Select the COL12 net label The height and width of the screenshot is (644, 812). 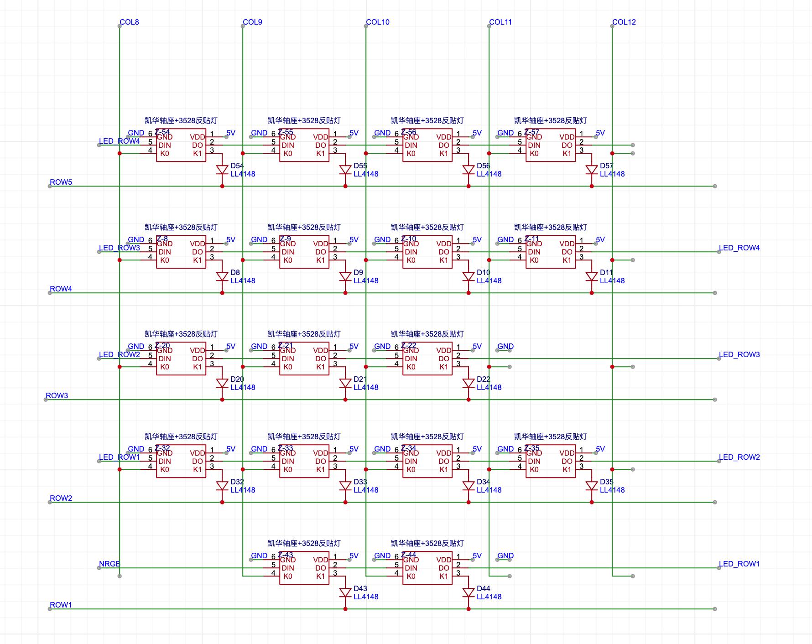click(x=624, y=22)
